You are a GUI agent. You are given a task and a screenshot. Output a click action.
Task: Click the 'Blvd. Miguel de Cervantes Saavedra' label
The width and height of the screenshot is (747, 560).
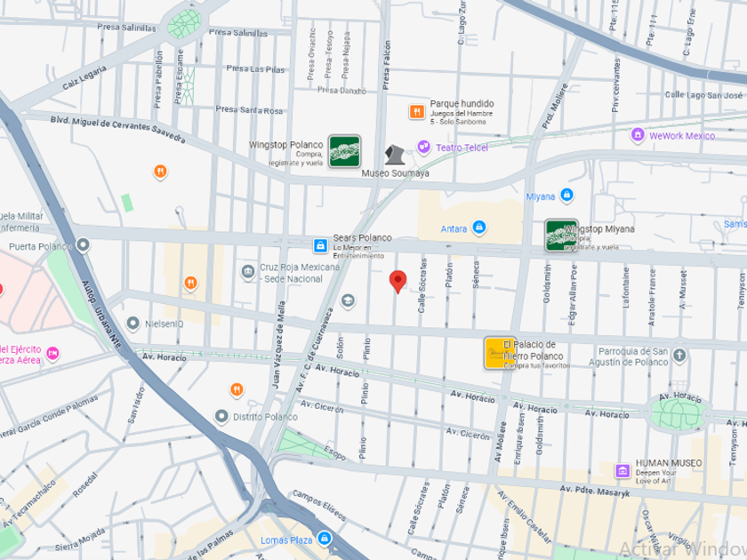118,129
